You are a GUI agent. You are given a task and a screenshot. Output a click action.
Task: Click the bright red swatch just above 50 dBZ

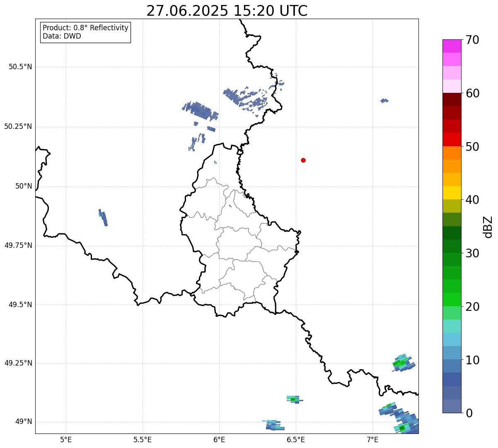(452, 139)
